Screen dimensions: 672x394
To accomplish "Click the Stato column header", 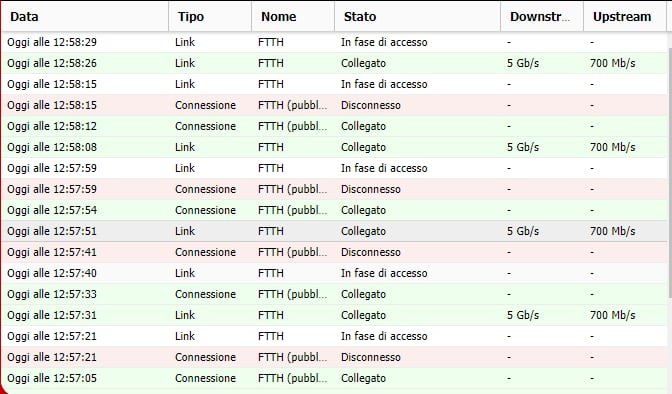I will 417,16.
